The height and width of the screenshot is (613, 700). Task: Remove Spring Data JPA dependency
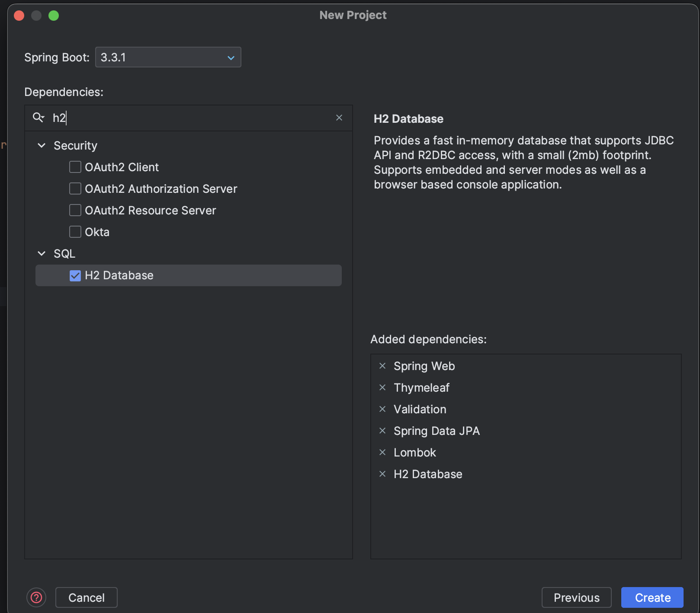pos(382,431)
